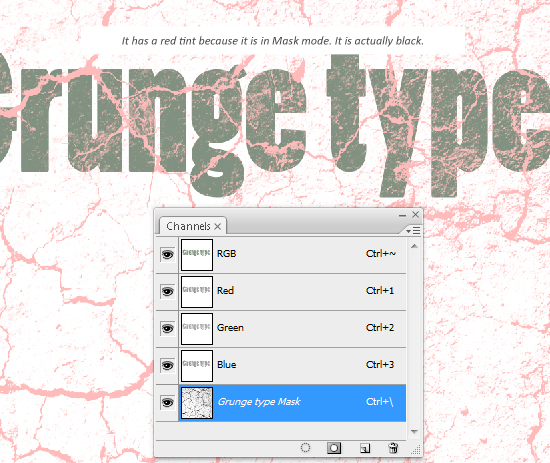Switch to the Channels tab

coord(188,226)
